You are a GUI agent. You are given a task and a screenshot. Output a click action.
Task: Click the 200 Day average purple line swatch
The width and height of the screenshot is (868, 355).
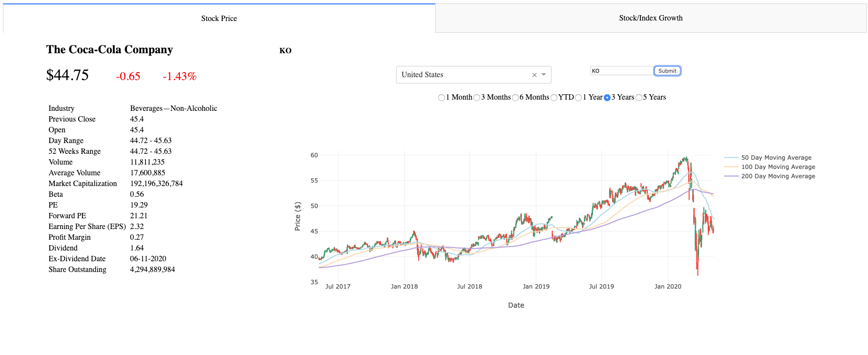coord(731,176)
